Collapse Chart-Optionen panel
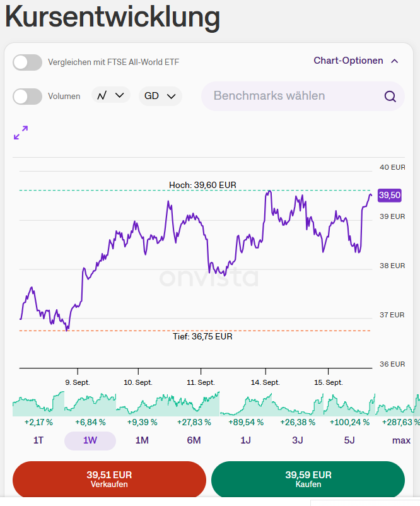The image size is (420, 506). 356,61
